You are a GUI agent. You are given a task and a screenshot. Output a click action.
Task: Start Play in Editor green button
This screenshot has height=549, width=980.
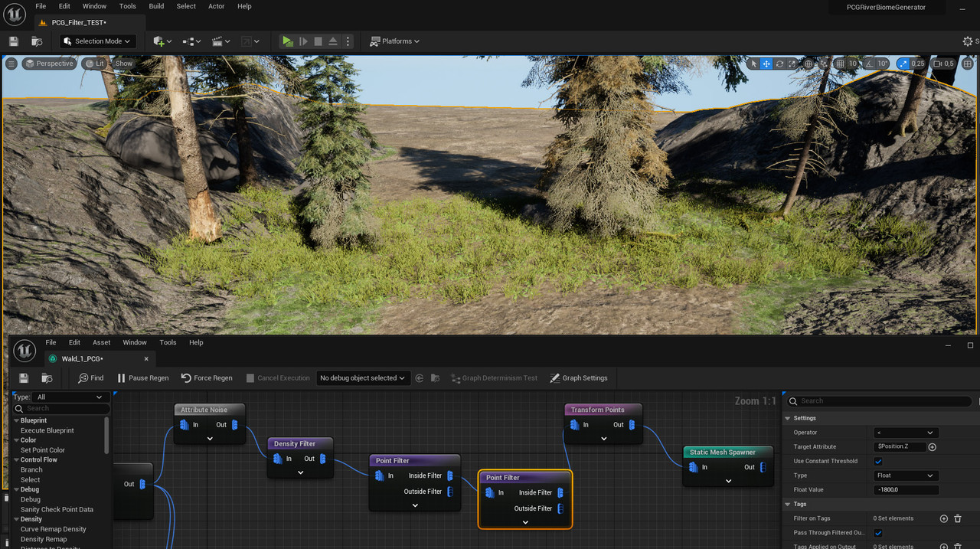click(x=287, y=41)
